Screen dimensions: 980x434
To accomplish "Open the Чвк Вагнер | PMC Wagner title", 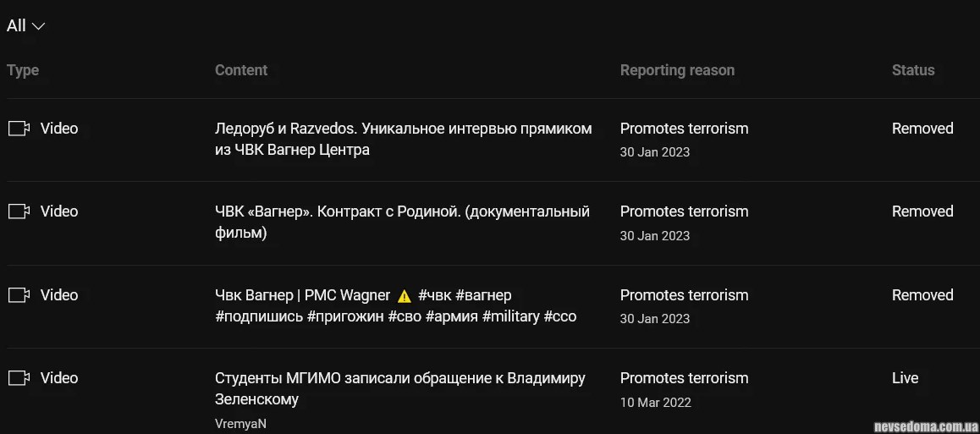I will click(x=302, y=295).
